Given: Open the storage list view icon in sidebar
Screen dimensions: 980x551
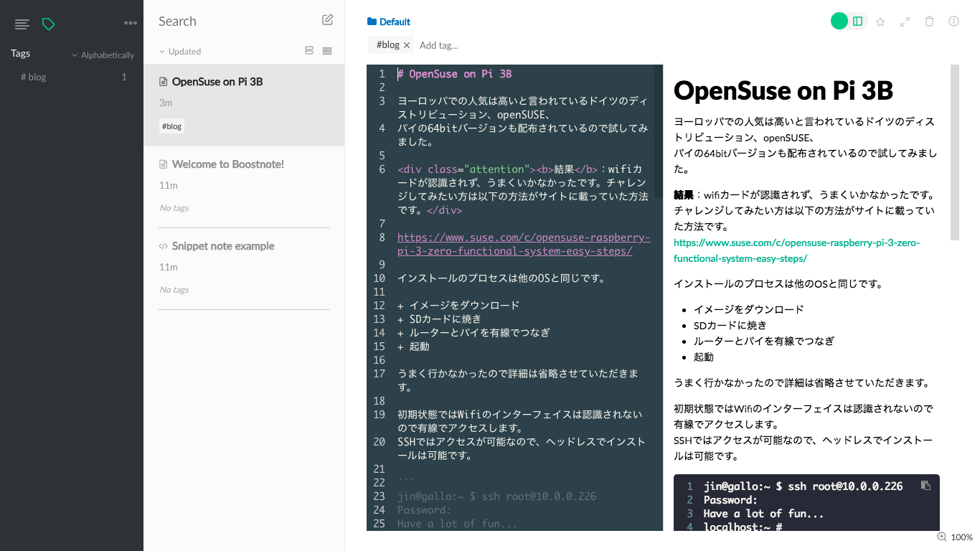Looking at the screenshot, I should pos(22,24).
